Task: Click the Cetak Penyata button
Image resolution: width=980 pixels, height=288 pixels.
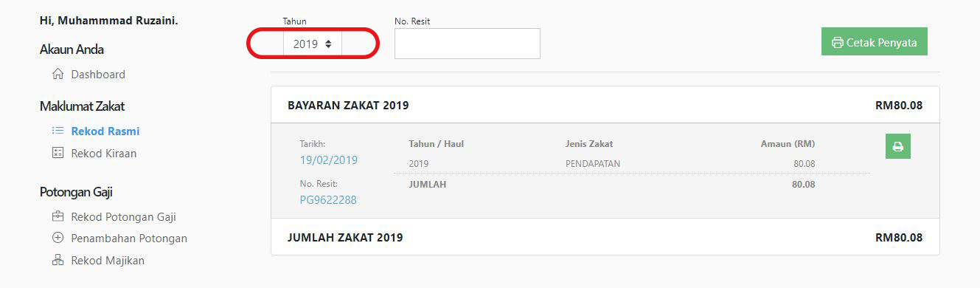Action: point(874,42)
